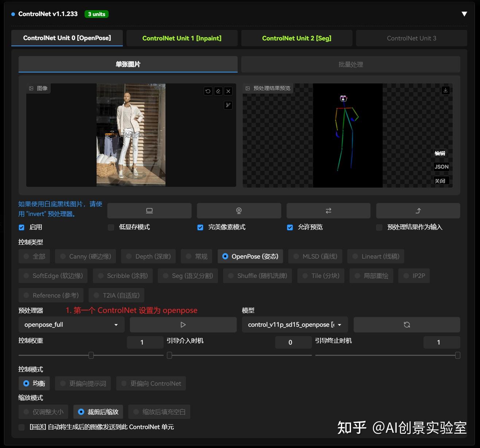Download the preprocessor preview result
This screenshot has height=448, width=480.
click(x=445, y=90)
